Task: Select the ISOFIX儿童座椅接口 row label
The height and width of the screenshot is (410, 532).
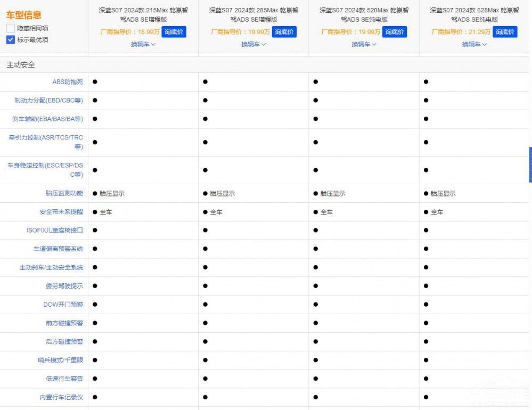Action: [x=55, y=231]
